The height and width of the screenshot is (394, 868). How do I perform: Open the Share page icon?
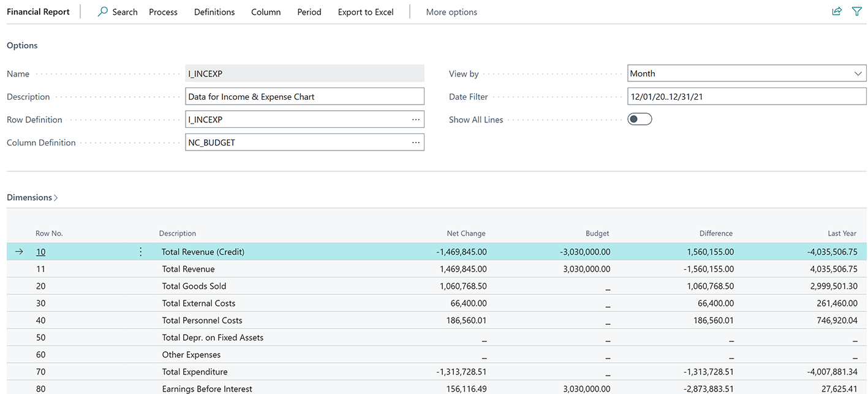click(x=837, y=11)
